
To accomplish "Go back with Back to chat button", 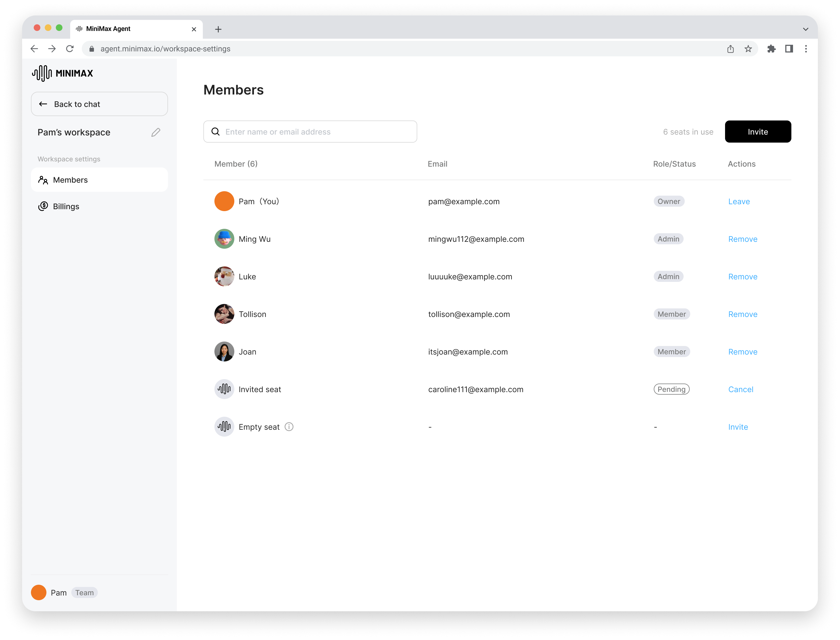I will [x=99, y=104].
